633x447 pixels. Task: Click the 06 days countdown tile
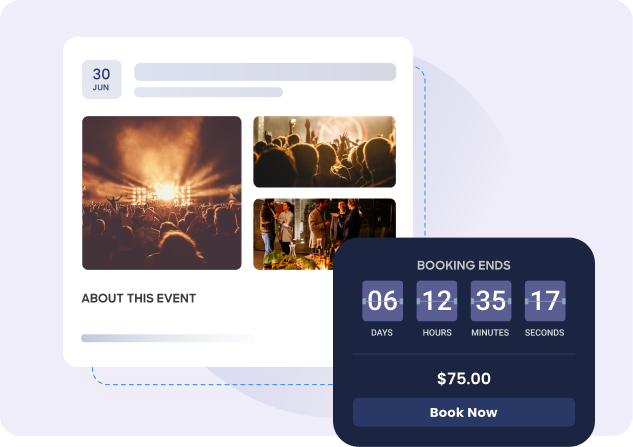(382, 301)
